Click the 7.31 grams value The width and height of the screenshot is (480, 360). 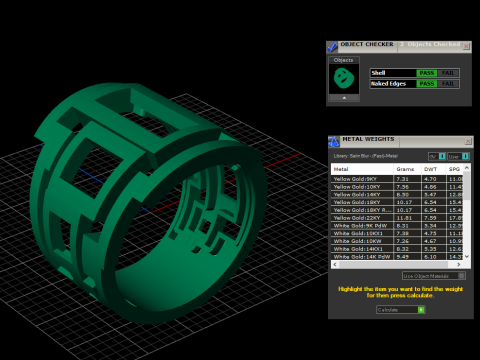click(403, 179)
